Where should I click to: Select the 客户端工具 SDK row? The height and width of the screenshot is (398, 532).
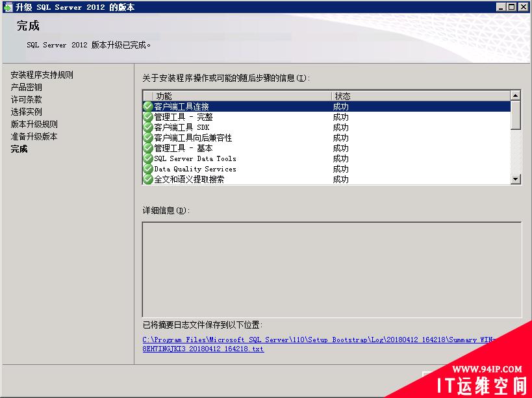pyautogui.click(x=326, y=127)
